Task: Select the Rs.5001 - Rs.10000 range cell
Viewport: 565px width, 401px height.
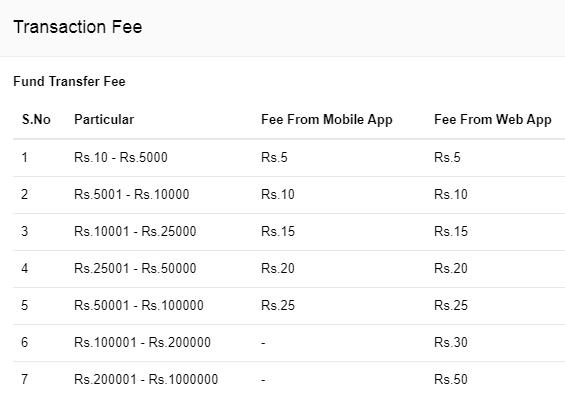Action: click(x=132, y=195)
